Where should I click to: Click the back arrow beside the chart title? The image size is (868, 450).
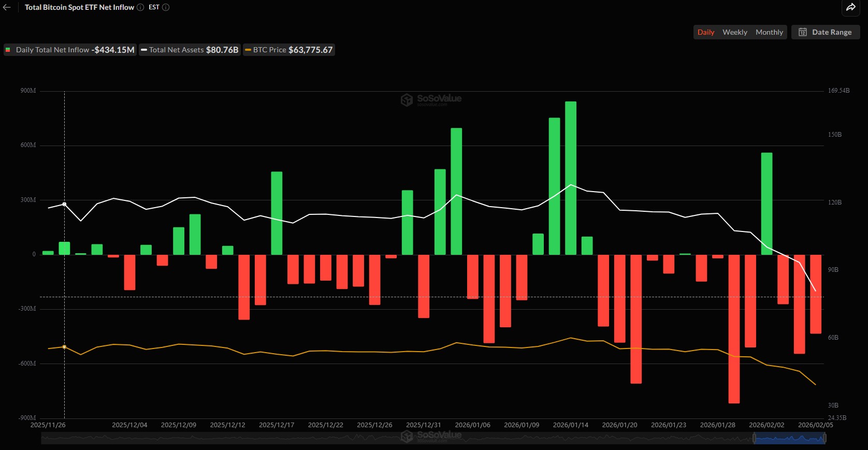7,7
